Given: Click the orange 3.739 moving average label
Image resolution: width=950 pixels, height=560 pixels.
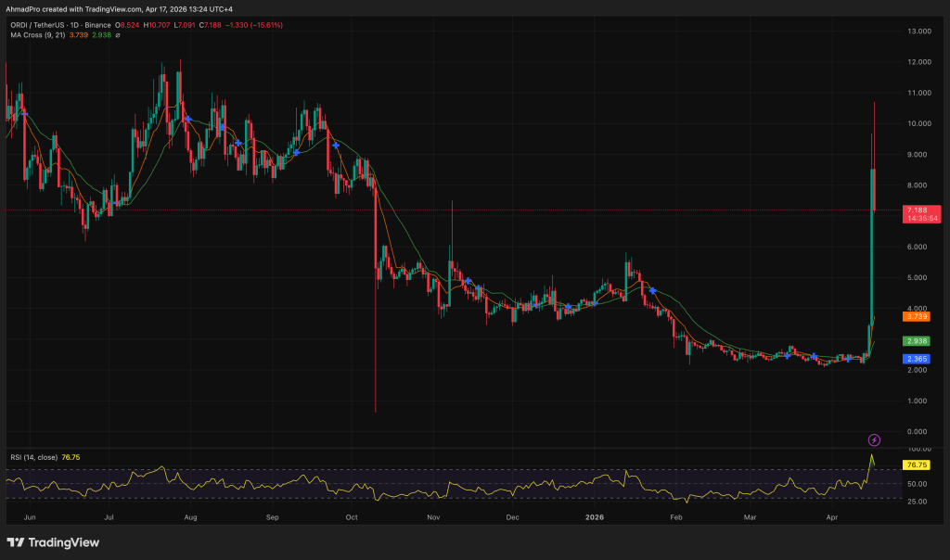Looking at the screenshot, I should coord(917,318).
